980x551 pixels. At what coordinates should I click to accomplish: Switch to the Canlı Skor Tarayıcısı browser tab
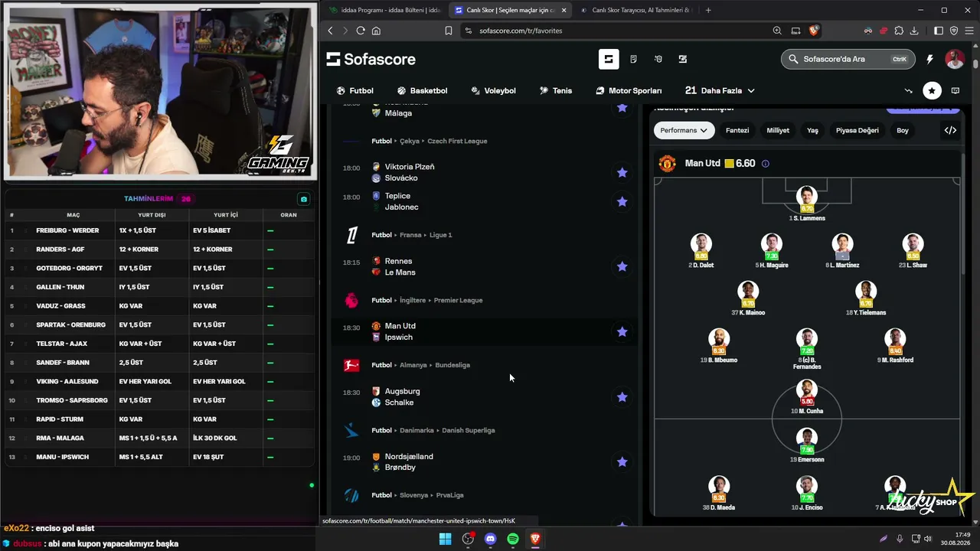pyautogui.click(x=635, y=10)
